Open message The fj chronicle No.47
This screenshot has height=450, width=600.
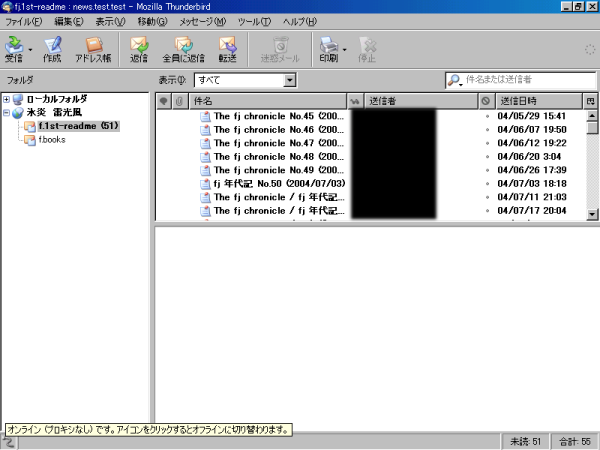(x=279, y=143)
